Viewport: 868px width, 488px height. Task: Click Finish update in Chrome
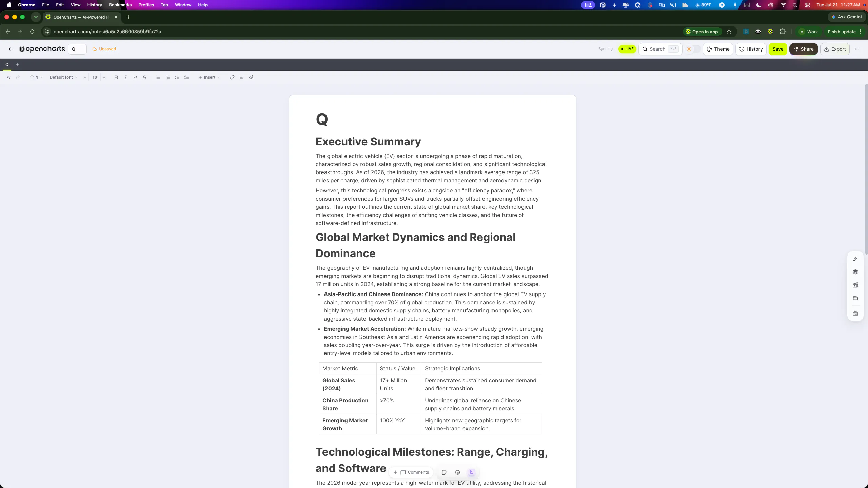pos(844,32)
